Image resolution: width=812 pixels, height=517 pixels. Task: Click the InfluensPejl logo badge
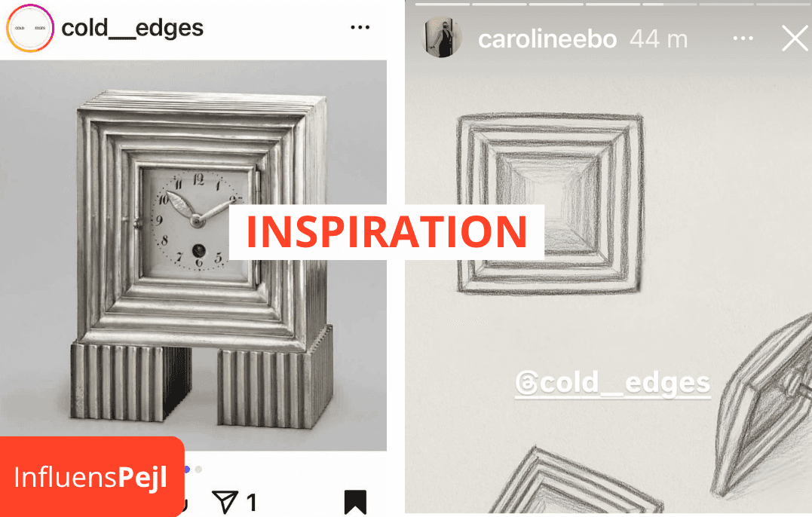[92, 476]
